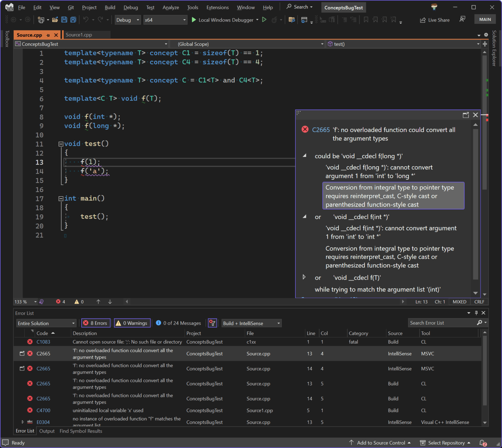Toggle the 8 Errors filter
Screen dimensions: 502x448
(95, 323)
